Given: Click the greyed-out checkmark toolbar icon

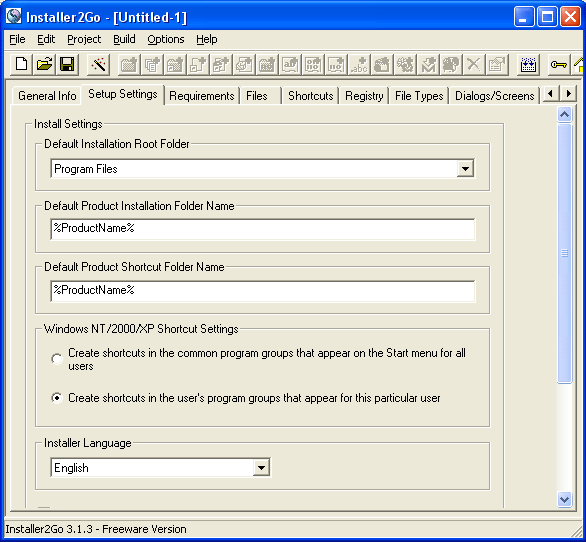Looking at the screenshot, I should tap(428, 64).
